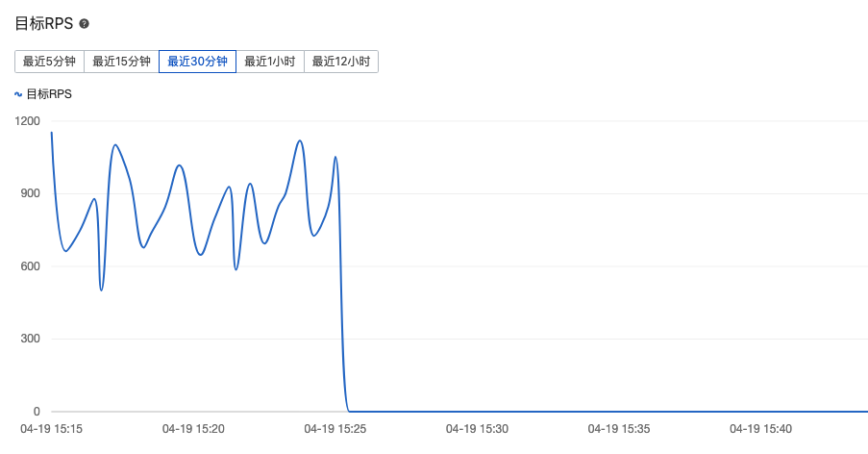Click the 04-19 15:20 x-axis label

tap(193, 429)
